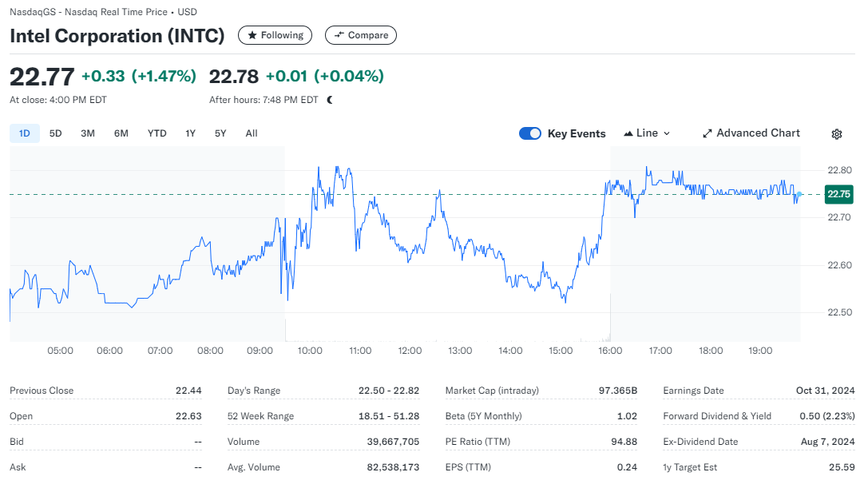The height and width of the screenshot is (484, 868).
Task: Click the Day's Range value 22.50 - 22.82
Action: [389, 391]
